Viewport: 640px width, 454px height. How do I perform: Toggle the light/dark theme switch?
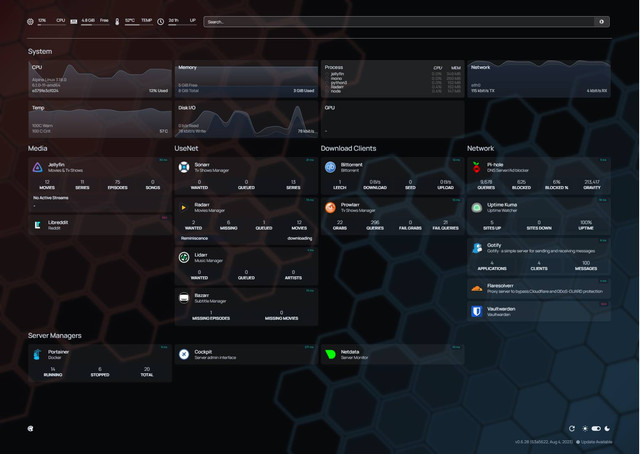(596, 428)
